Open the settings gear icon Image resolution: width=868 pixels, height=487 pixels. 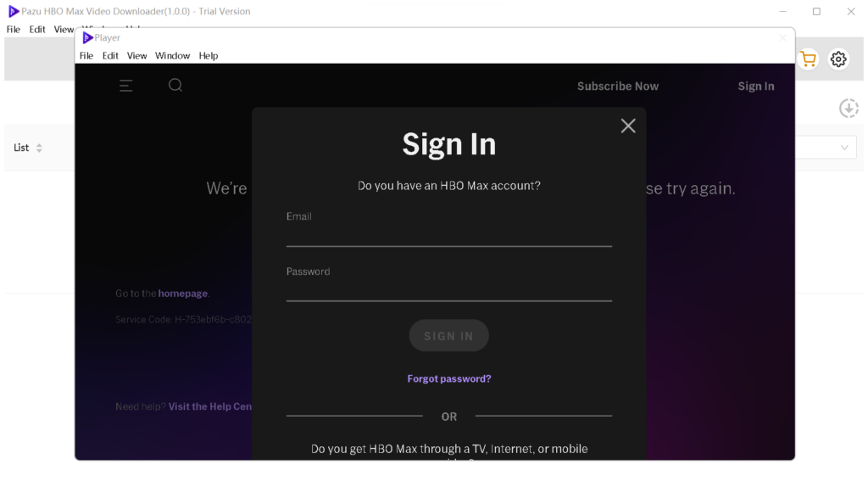[838, 59]
